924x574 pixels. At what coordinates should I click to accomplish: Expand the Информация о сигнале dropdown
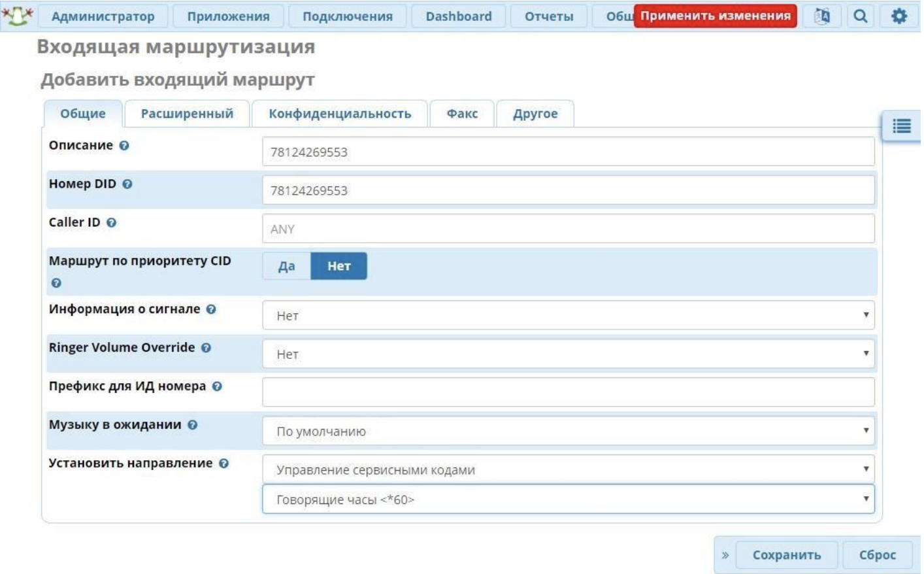pos(567,316)
